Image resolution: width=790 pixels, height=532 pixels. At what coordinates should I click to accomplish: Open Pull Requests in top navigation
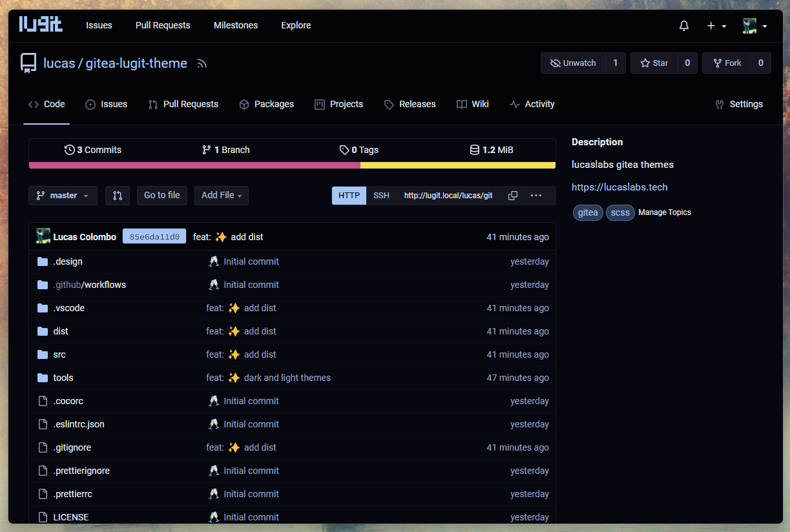click(x=163, y=26)
